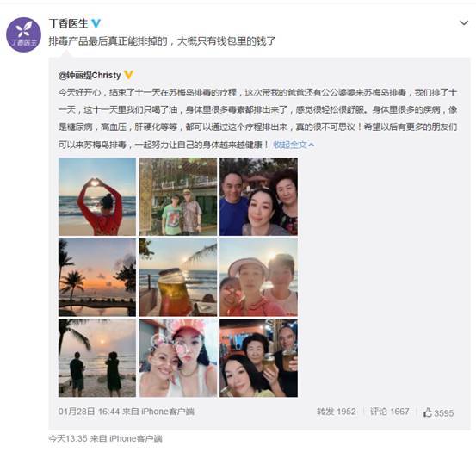Open the family toast with glasses photo

tap(258, 358)
